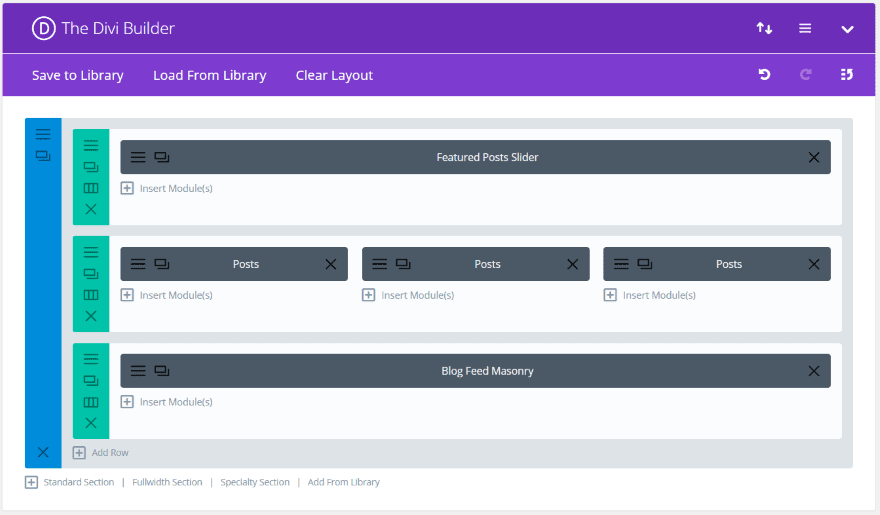The image size is (880, 515).
Task: Clone the blue section
Action: (43, 156)
